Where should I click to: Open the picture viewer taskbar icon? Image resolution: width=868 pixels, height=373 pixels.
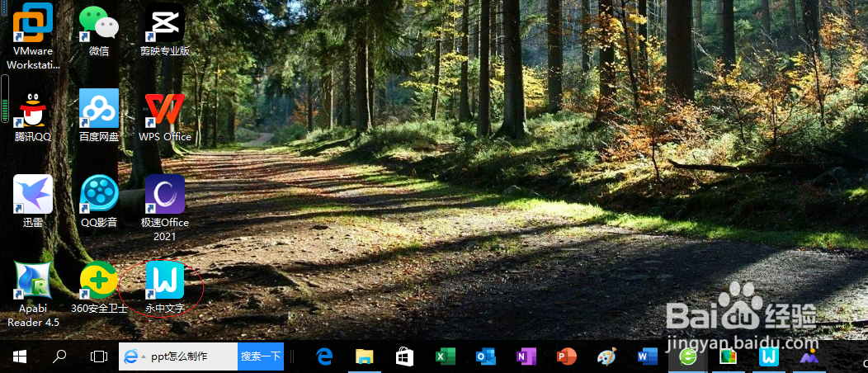click(728, 356)
